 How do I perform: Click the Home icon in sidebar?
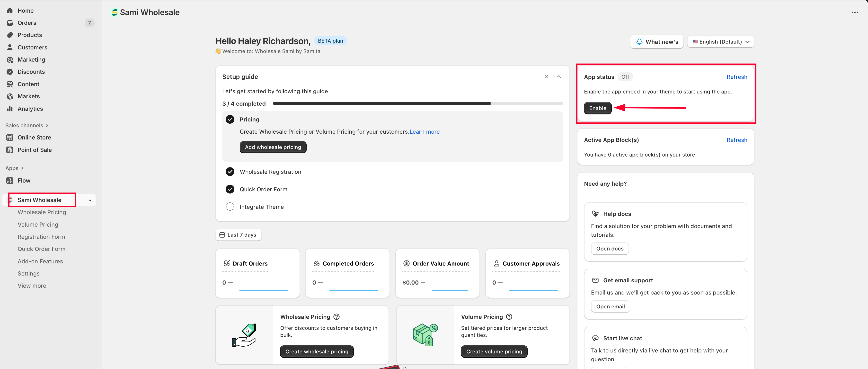click(x=10, y=10)
